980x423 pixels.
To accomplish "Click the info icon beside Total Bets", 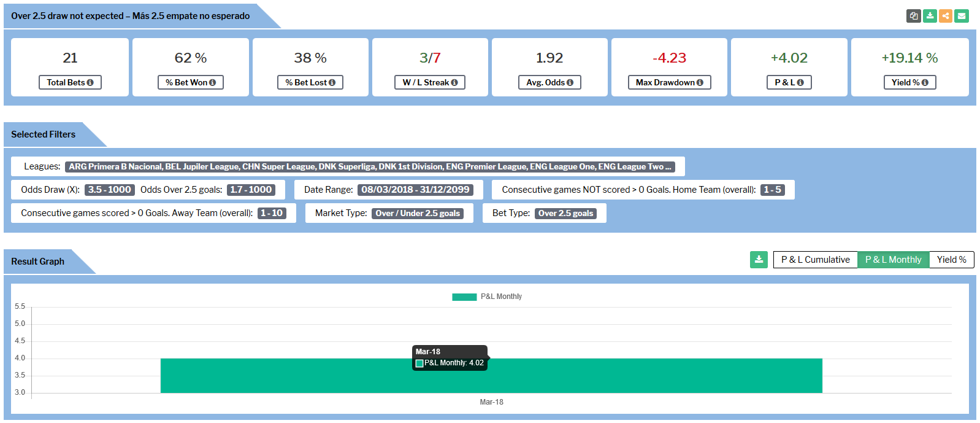I will click(90, 82).
